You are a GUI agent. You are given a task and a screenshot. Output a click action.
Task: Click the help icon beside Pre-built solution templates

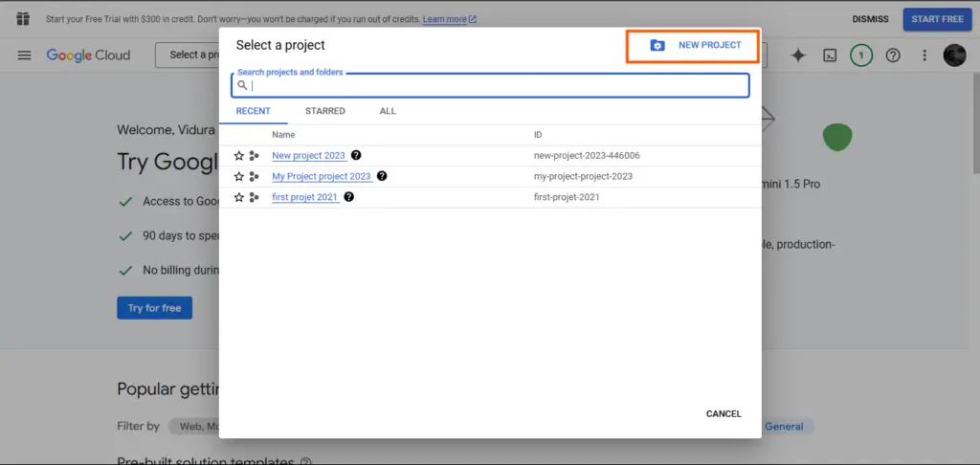pyautogui.click(x=305, y=462)
